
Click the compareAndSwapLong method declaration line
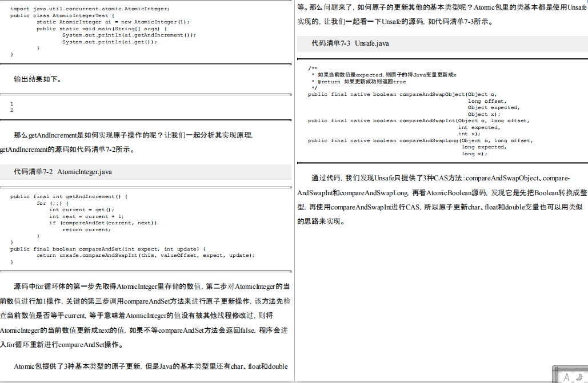tap(420, 140)
